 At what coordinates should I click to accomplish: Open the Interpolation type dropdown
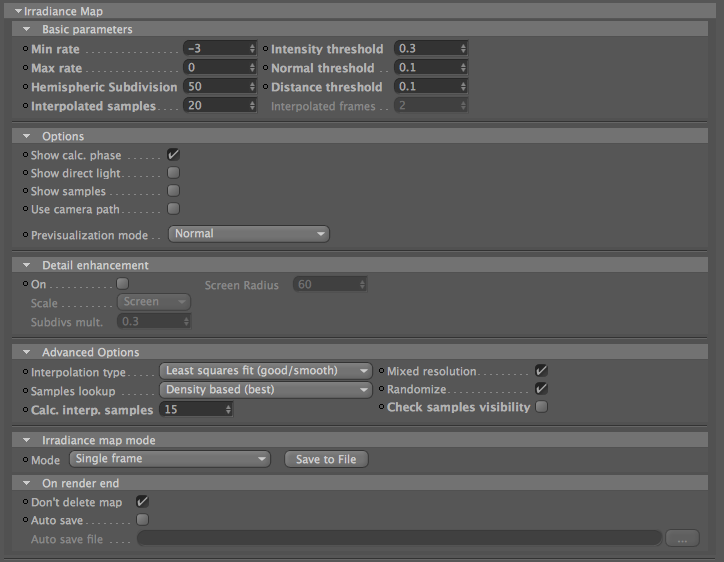[265, 371]
